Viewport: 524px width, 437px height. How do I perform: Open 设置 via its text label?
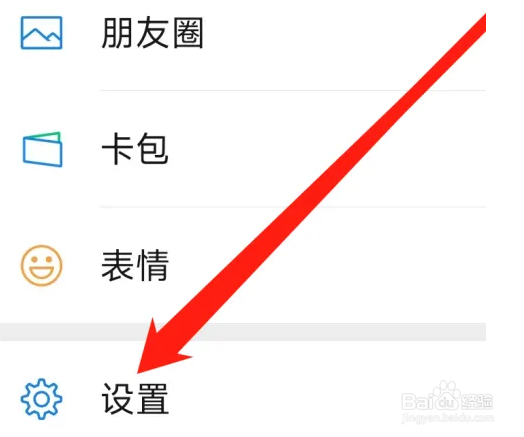pyautogui.click(x=135, y=399)
